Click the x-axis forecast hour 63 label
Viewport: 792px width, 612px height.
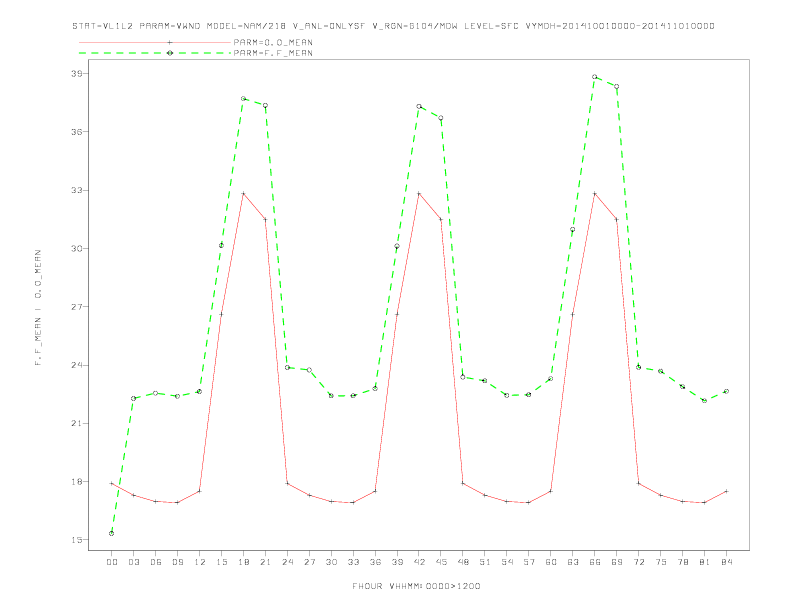click(573, 562)
